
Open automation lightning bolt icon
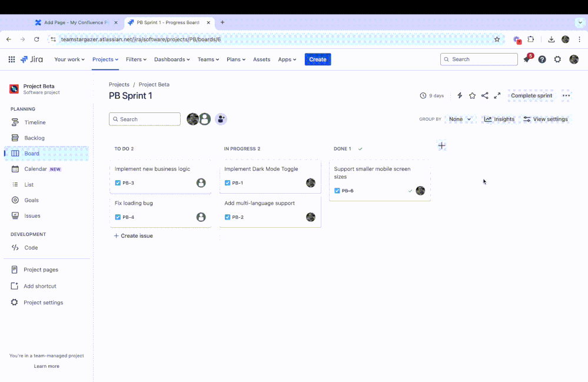click(x=460, y=95)
